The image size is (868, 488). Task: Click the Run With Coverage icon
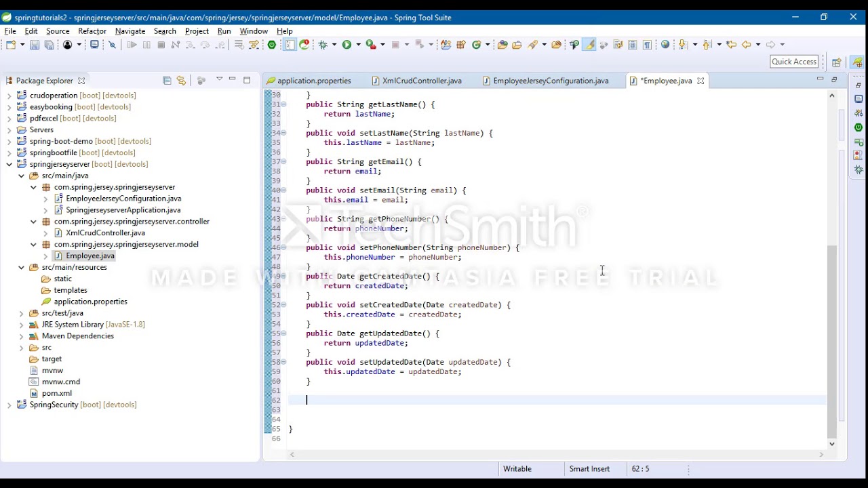(x=371, y=45)
